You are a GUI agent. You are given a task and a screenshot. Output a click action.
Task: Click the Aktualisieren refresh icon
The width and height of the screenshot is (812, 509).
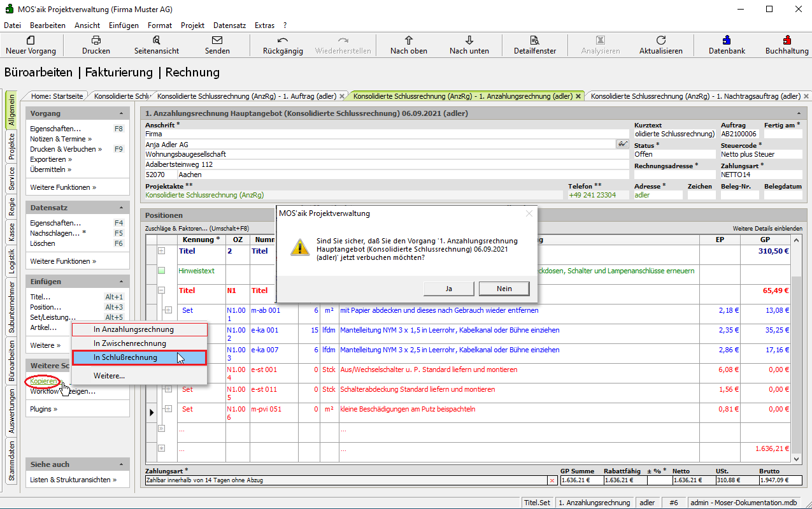661,40
